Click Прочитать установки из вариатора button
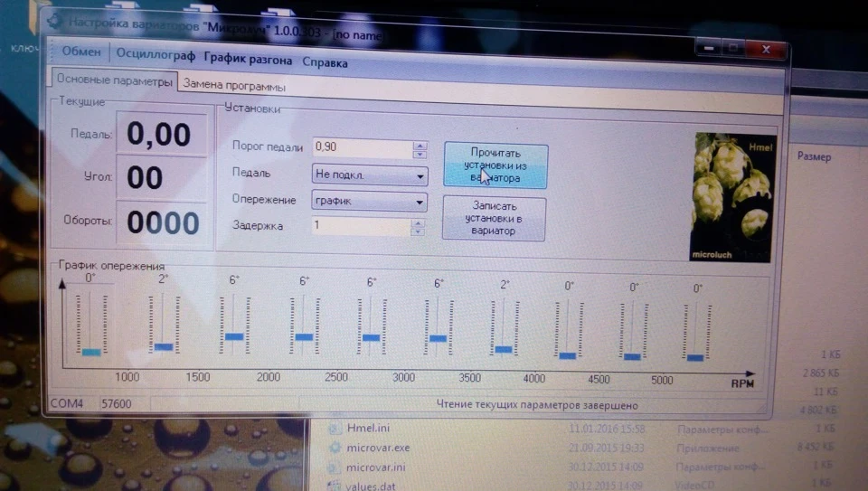This screenshot has height=491, width=868. tap(495, 165)
